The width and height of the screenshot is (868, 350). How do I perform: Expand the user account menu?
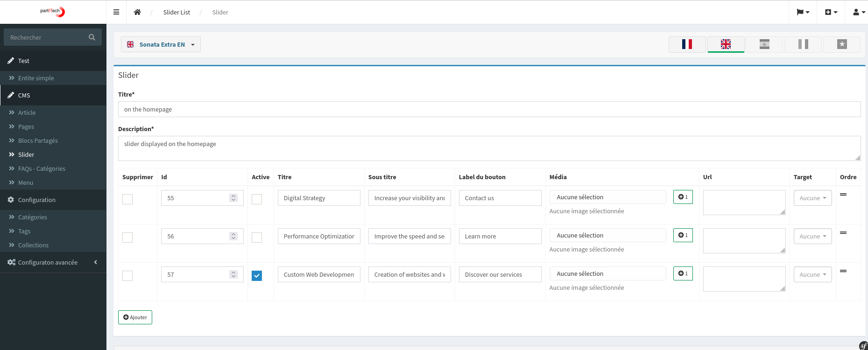click(x=859, y=12)
